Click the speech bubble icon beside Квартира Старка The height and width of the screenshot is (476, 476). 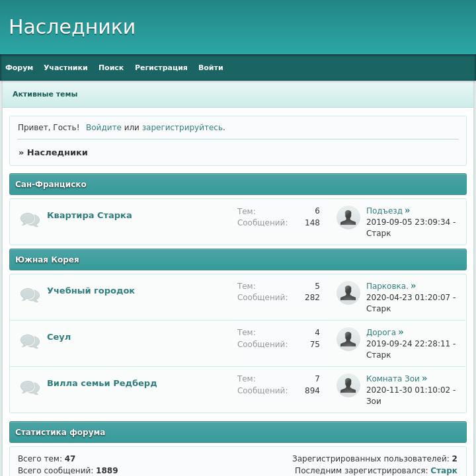pyautogui.click(x=30, y=219)
